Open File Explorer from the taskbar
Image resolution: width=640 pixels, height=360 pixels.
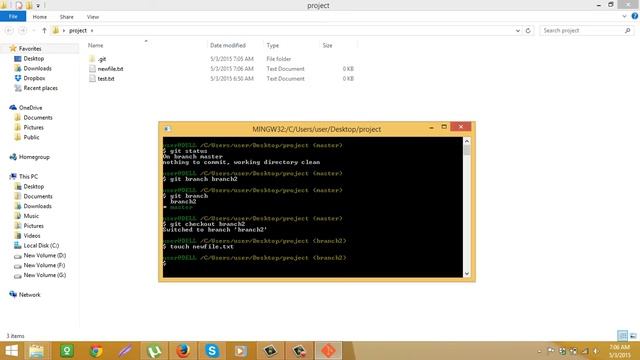pos(36,351)
